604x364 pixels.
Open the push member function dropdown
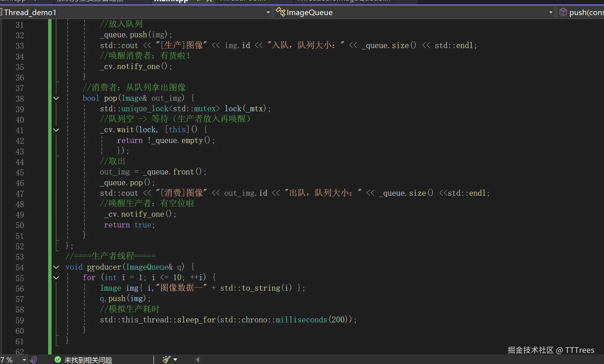coord(586,12)
